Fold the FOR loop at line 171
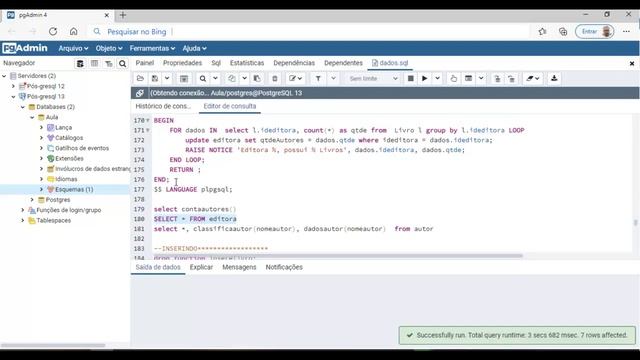The width and height of the screenshot is (640, 360). [148, 130]
